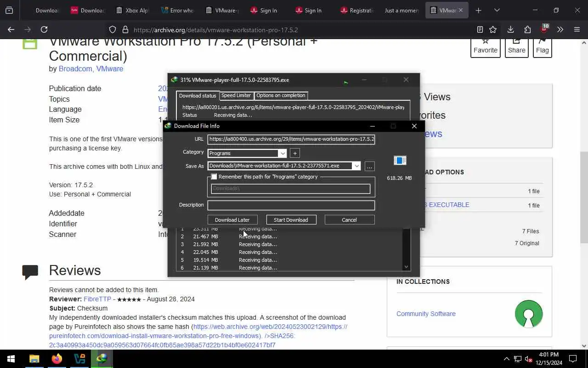Click the Share button on page

[516, 47]
